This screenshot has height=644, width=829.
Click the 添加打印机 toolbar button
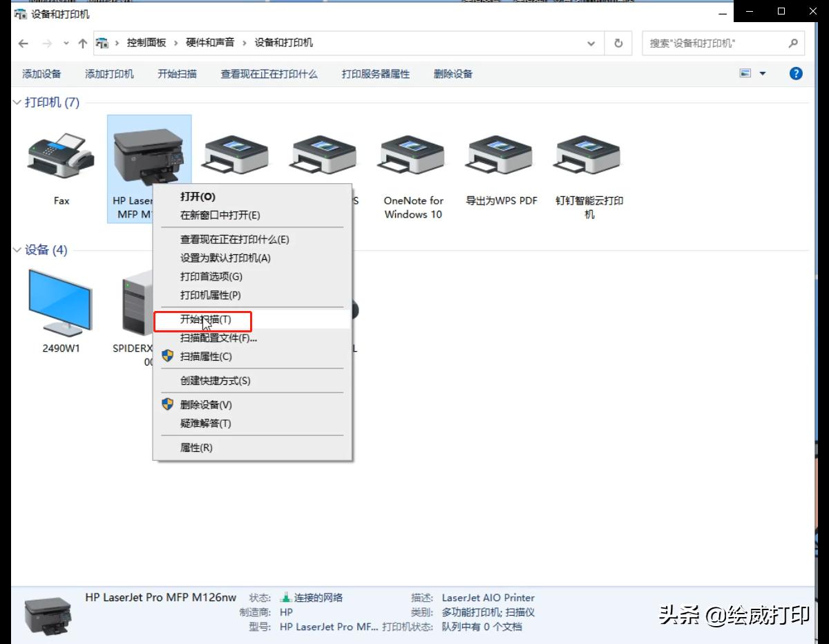[x=108, y=74]
